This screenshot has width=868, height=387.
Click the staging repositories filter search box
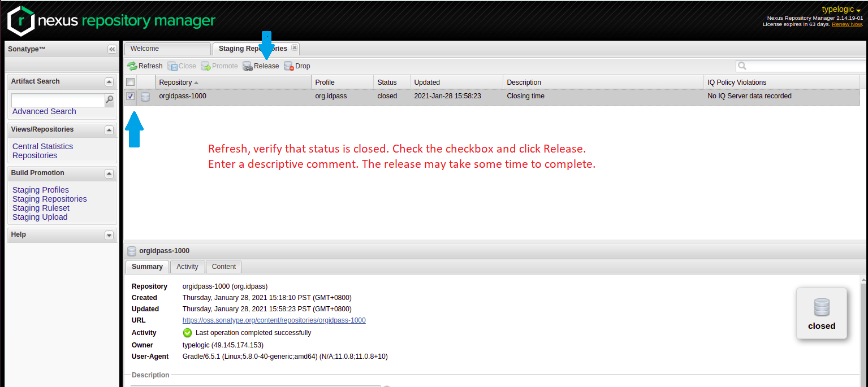(801, 66)
